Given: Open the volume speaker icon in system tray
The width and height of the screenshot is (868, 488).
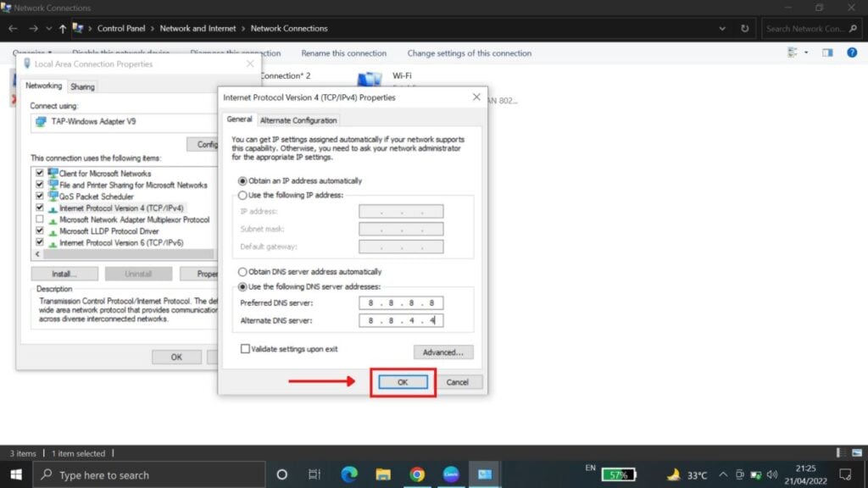Looking at the screenshot, I should (x=772, y=474).
